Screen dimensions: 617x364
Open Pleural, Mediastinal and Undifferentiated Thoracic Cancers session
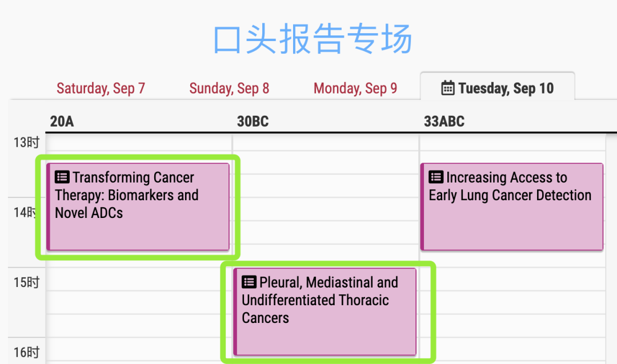click(324, 312)
